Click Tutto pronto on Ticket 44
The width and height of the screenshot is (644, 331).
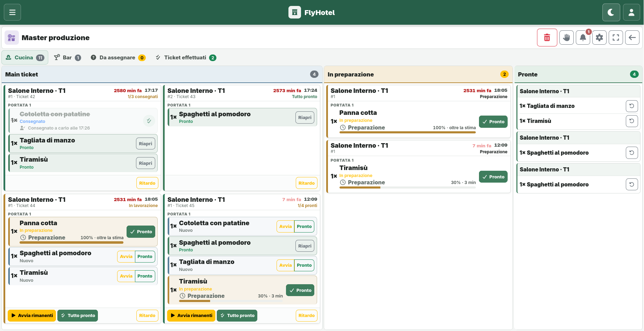click(78, 315)
